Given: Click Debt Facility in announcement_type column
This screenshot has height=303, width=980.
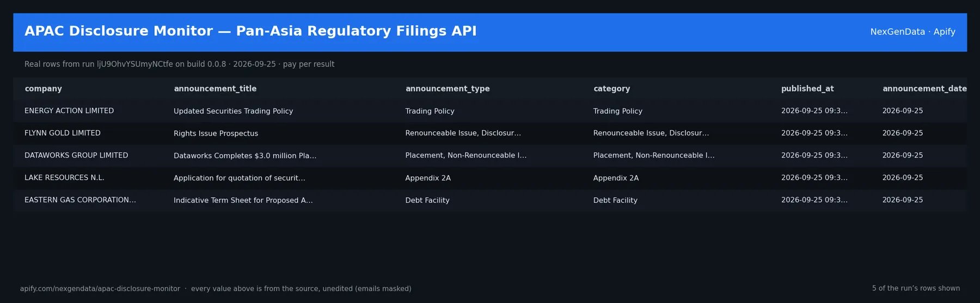Looking at the screenshot, I should pos(427,201).
